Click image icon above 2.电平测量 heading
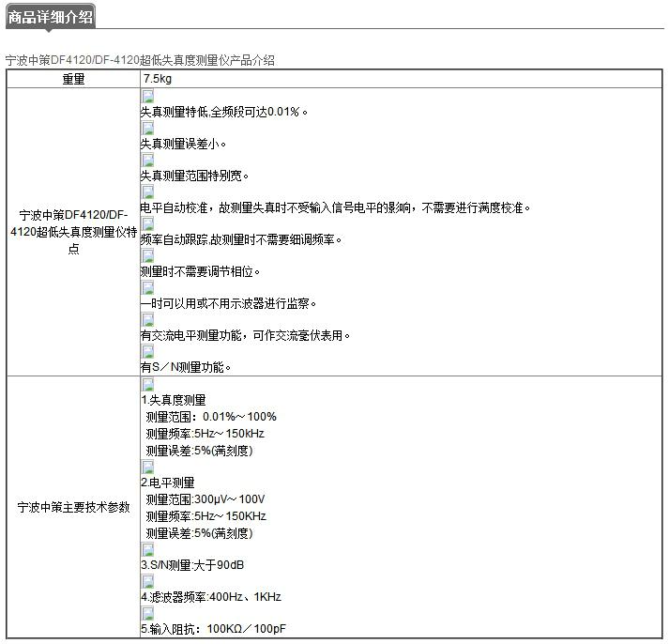The image size is (669, 644). pyautogui.click(x=147, y=467)
